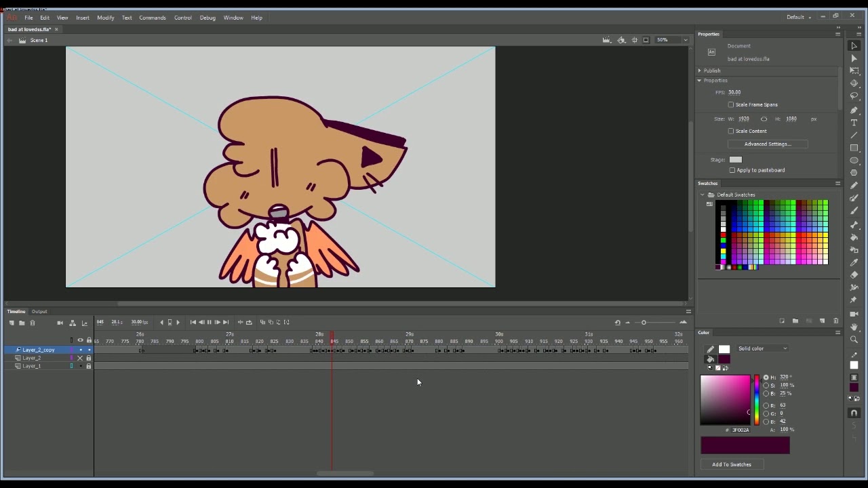Open the Timeline panel options menu
The height and width of the screenshot is (488, 868).
point(688,312)
